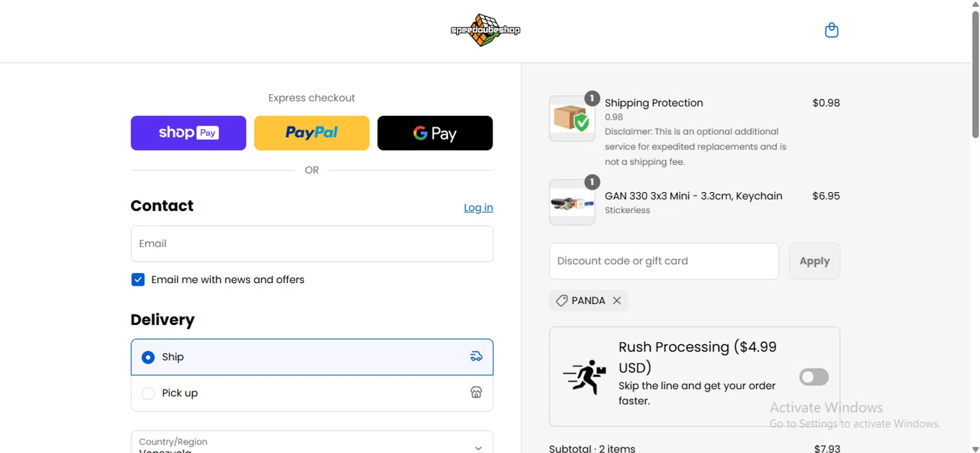Pay with PayPal express checkout
The height and width of the screenshot is (453, 980).
(x=312, y=133)
